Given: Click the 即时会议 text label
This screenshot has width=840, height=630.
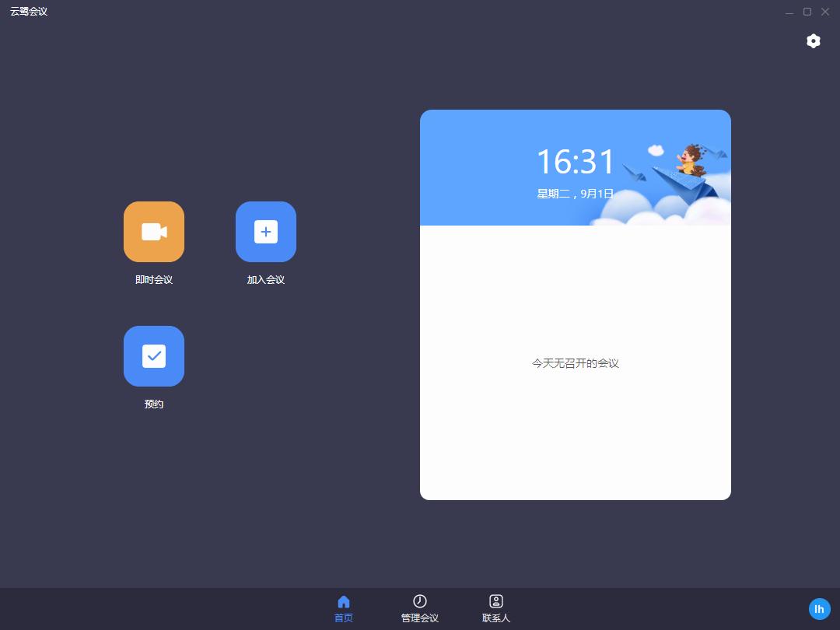Looking at the screenshot, I should pyautogui.click(x=154, y=280).
